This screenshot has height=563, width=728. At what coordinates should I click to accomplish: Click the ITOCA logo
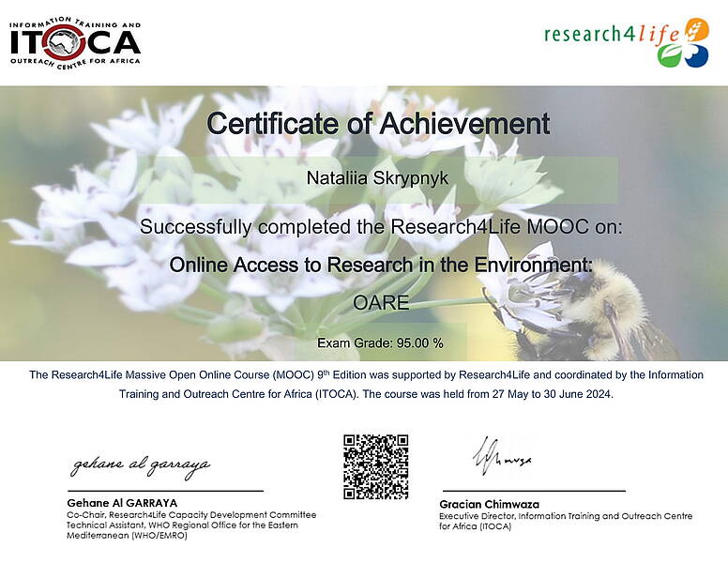(x=75, y=41)
